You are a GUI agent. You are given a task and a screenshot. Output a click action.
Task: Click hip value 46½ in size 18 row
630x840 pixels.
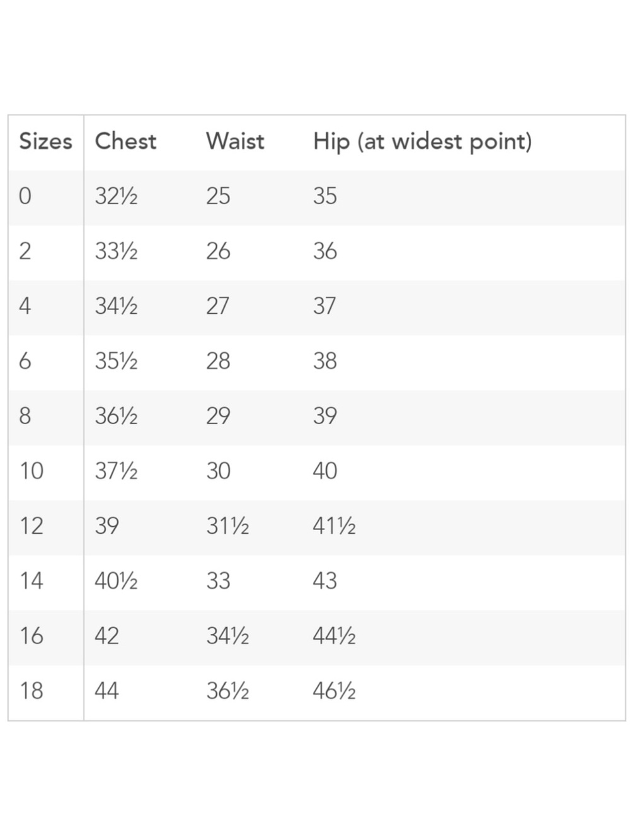click(x=334, y=691)
